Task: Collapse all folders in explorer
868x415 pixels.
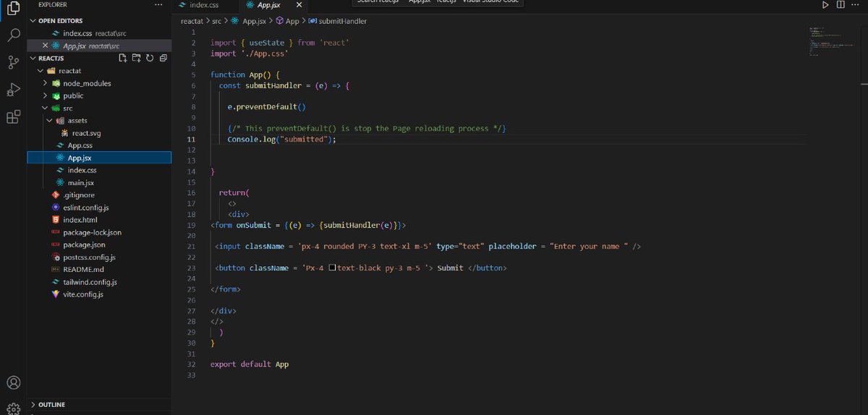Action: tap(163, 58)
